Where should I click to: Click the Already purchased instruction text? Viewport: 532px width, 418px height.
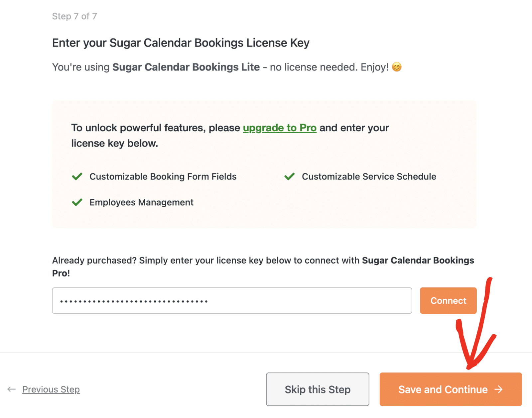[206, 261]
